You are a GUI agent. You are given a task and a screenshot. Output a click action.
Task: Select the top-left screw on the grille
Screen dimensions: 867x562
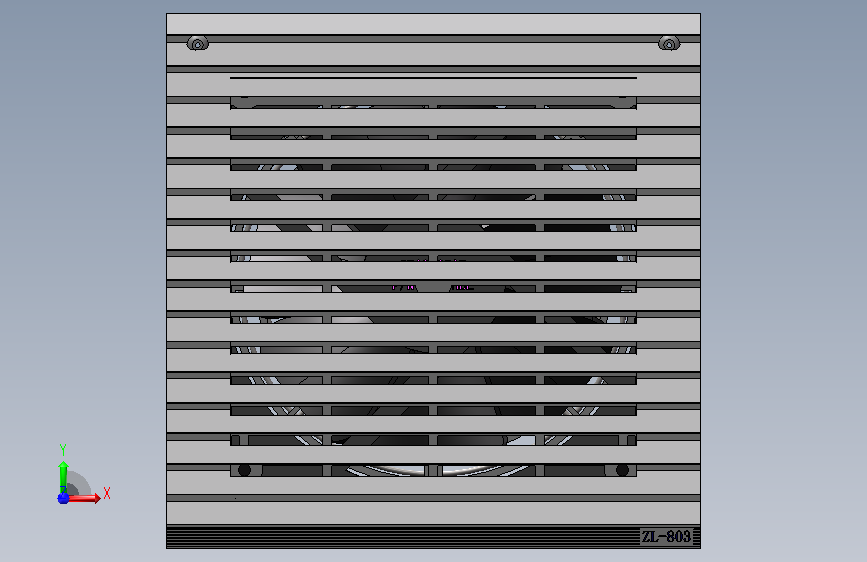pos(197,43)
